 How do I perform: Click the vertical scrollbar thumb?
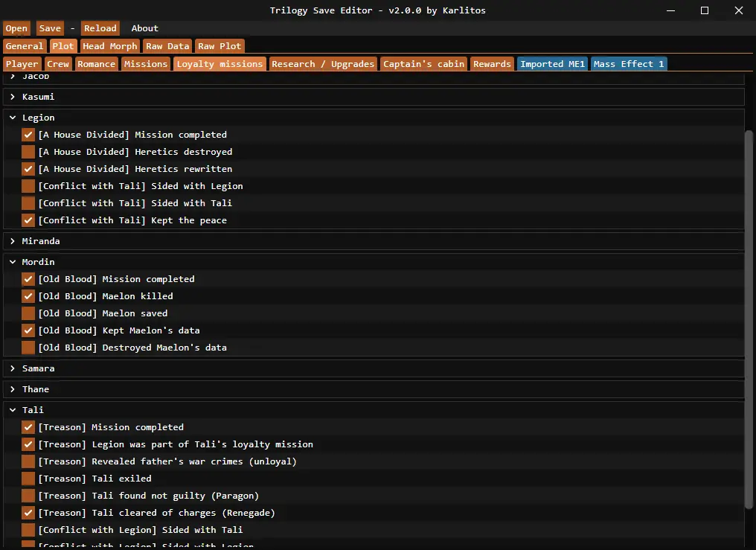749,319
